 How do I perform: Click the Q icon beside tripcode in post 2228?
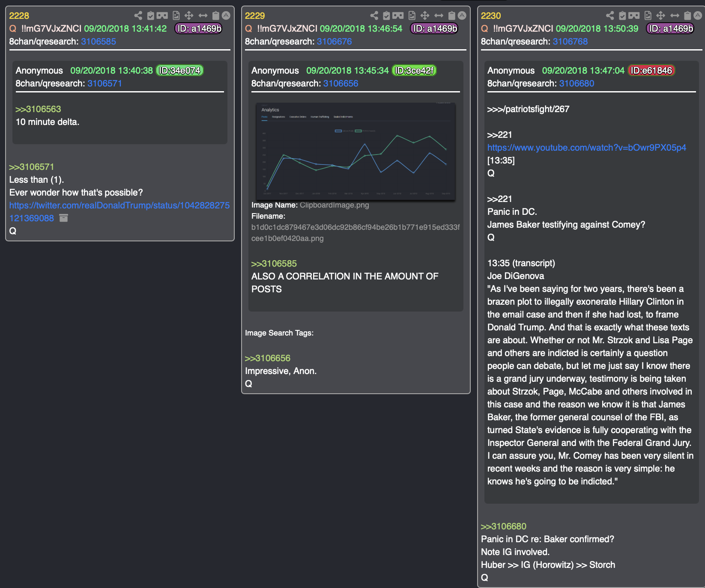13,29
